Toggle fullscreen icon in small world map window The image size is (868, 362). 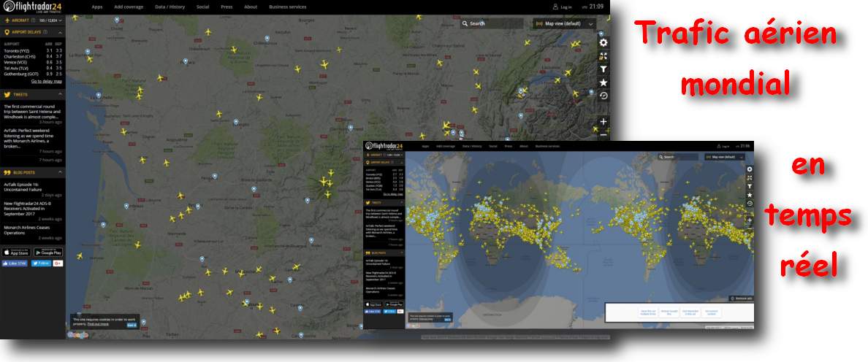pyautogui.click(x=750, y=177)
